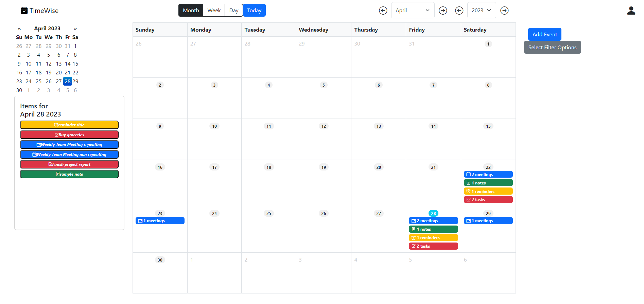Click 12 in the mini calendar

point(49,64)
